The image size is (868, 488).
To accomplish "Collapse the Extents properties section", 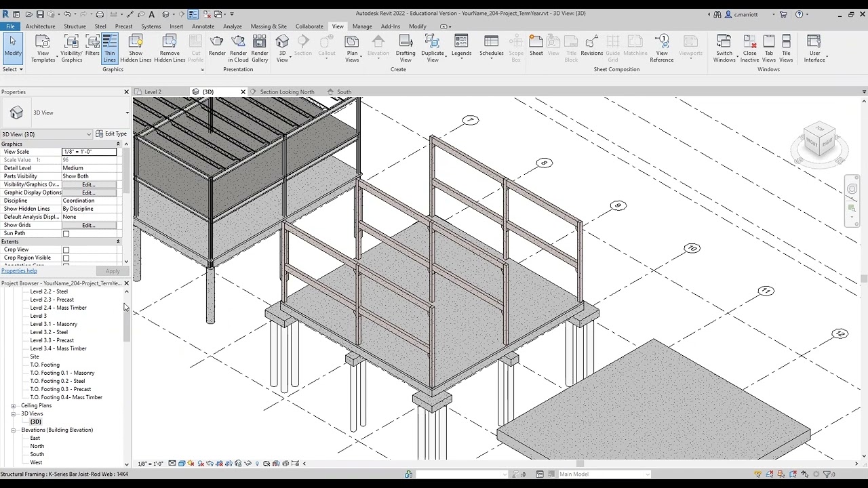I will 118,241.
